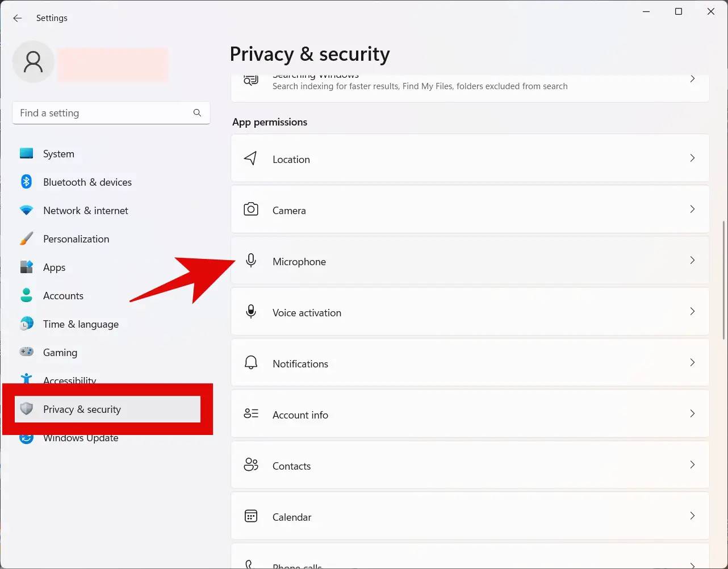
Task: Click the Microphone icon
Action: [250, 261]
